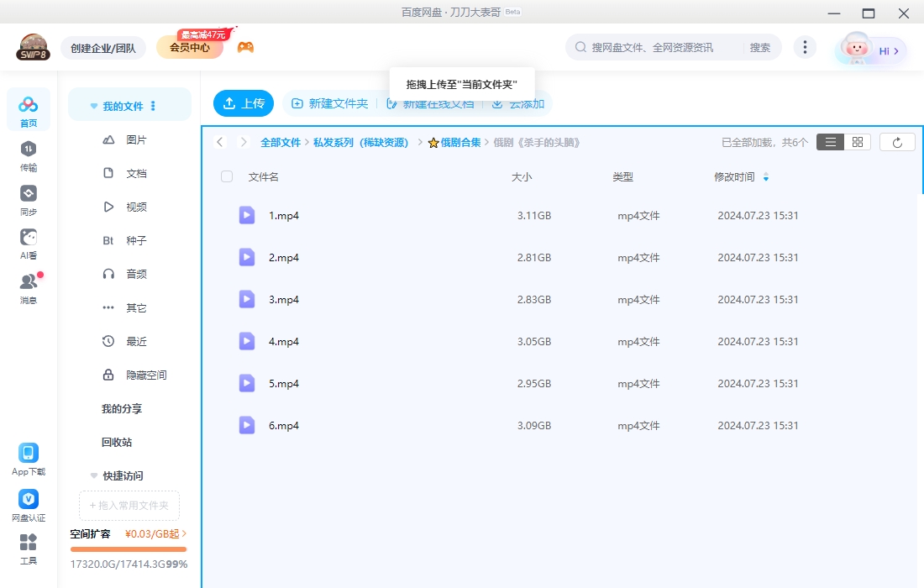This screenshot has width=924, height=588.
Task: Click the App下载 icon
Action: coord(28,454)
